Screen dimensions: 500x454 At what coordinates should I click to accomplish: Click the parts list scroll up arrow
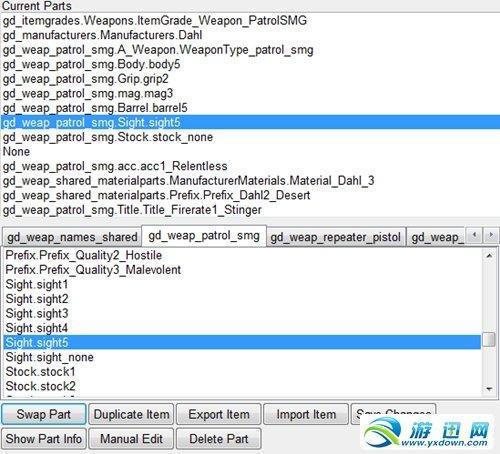coord(489,256)
